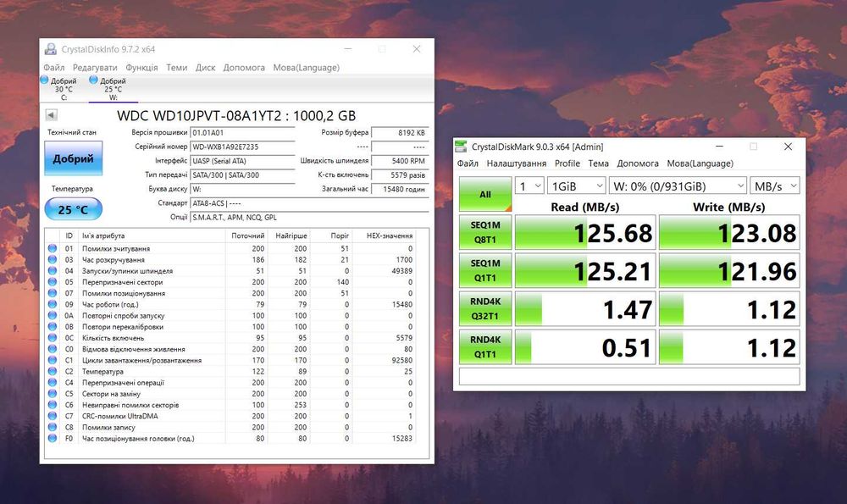Open Profile menu in CrystalDiskMark
847x504 pixels.
tap(567, 163)
